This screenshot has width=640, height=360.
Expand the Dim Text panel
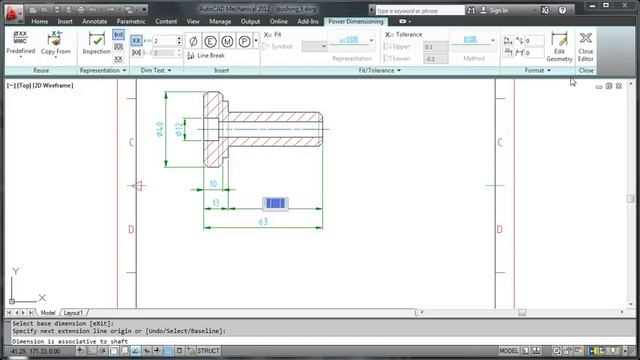click(x=156, y=70)
